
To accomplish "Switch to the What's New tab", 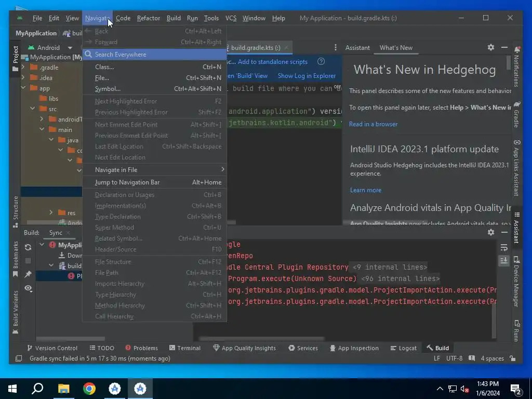I will coord(396,47).
